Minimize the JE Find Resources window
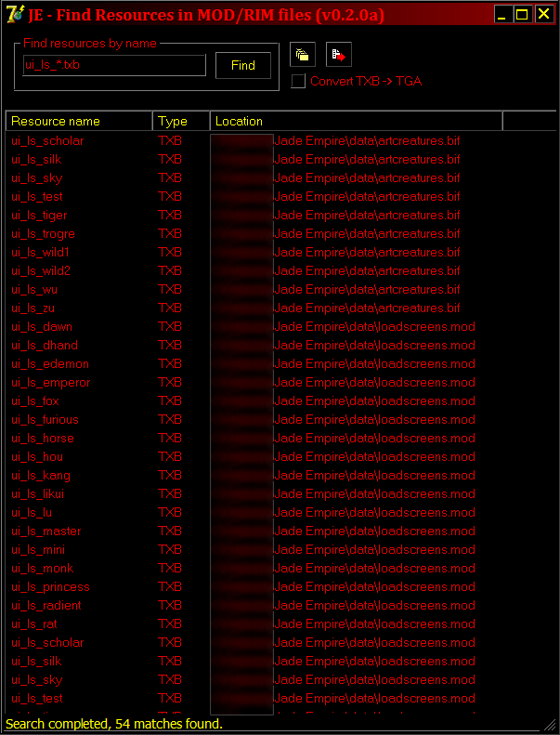The image size is (560, 735). tap(502, 15)
